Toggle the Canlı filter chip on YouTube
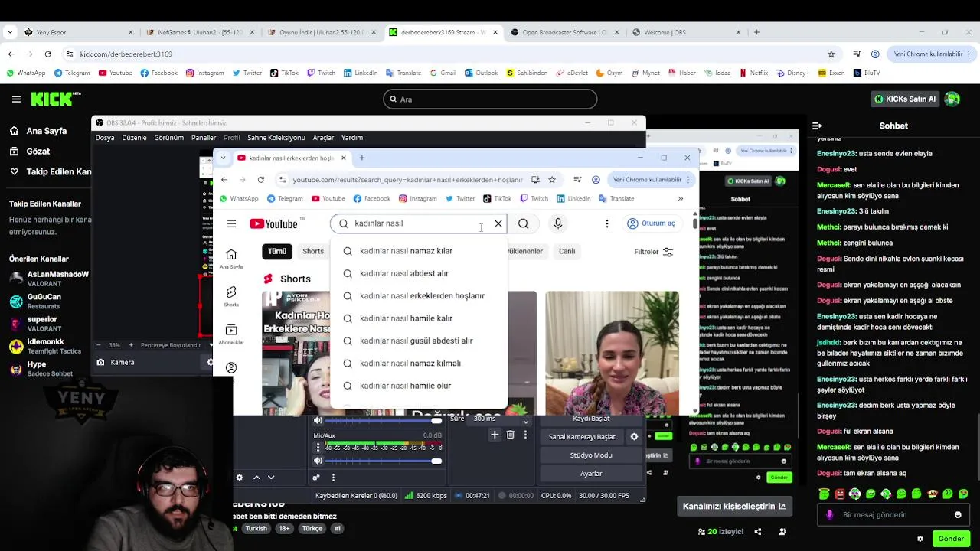Image resolution: width=980 pixels, height=551 pixels. [567, 251]
